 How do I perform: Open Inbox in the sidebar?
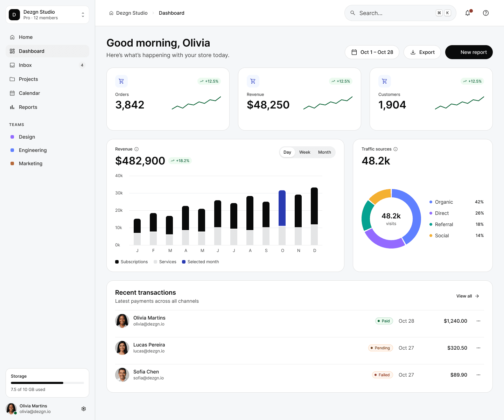point(48,65)
